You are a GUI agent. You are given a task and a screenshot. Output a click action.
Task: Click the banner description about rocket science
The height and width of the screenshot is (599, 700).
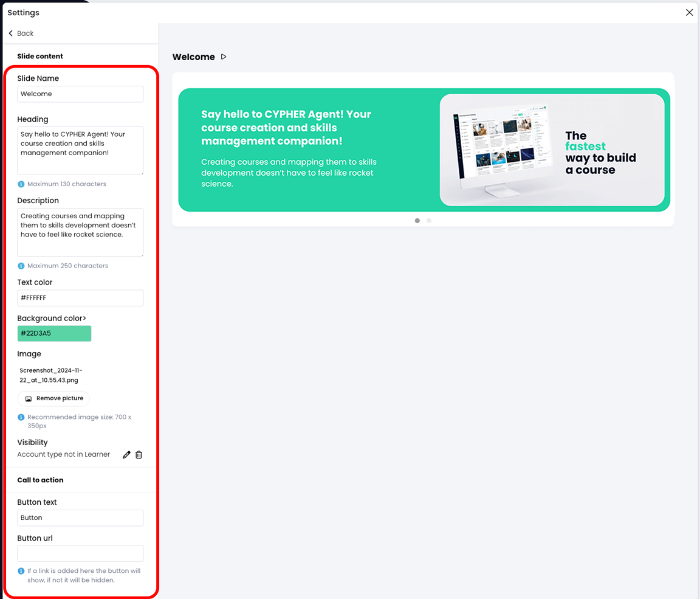click(289, 173)
